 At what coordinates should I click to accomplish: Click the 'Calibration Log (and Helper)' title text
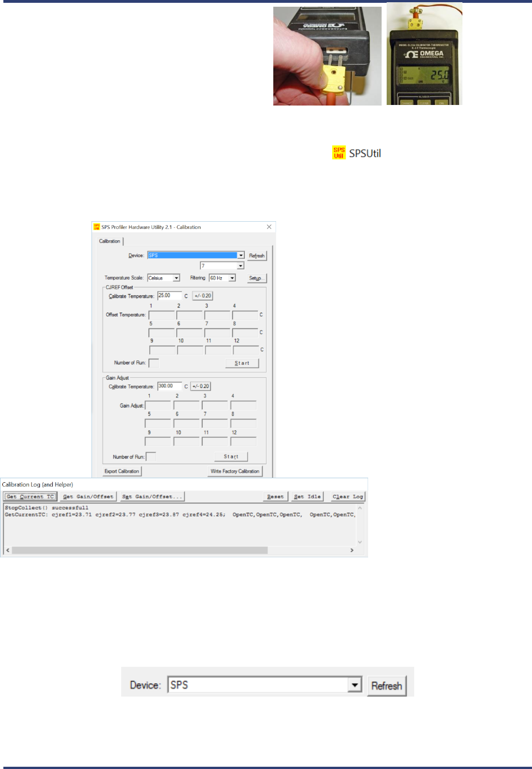coord(38,484)
